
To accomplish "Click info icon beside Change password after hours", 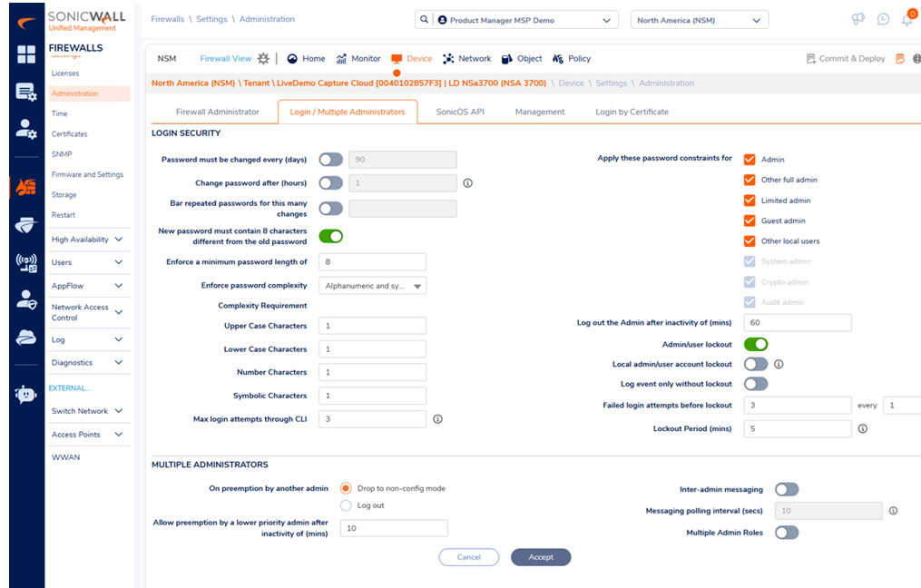I will tap(467, 182).
